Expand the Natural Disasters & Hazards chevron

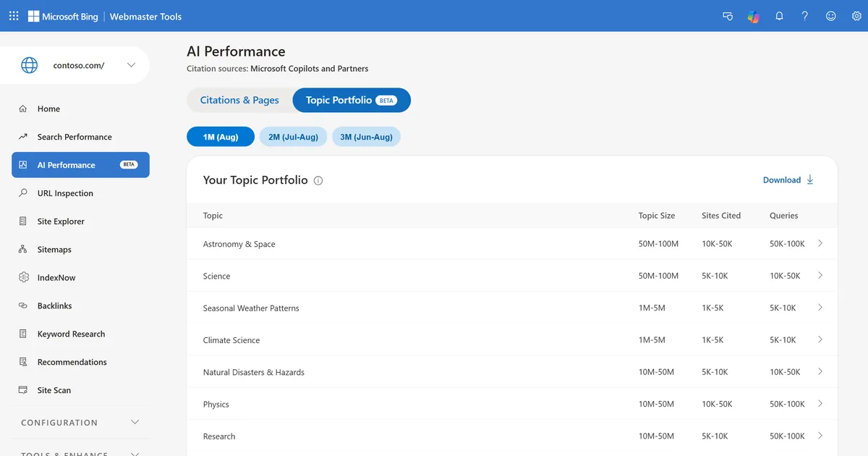point(820,371)
